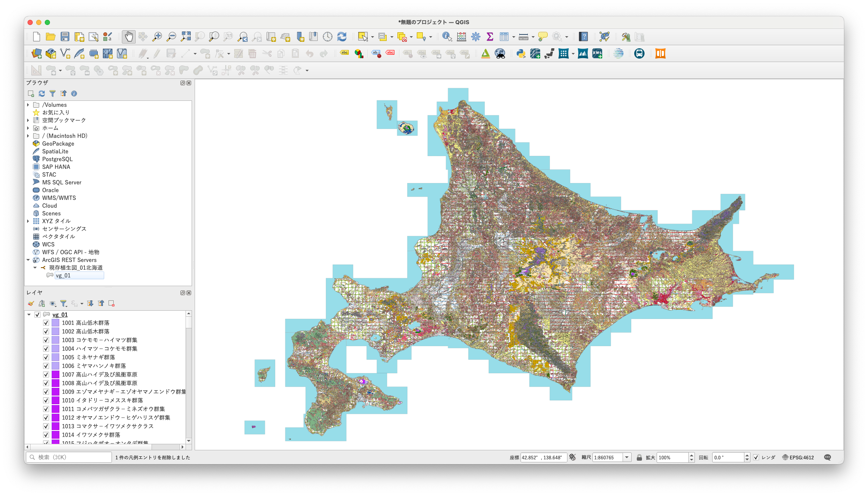Select the Pan Map hand tool
Image resolution: width=868 pixels, height=496 pixels.
128,37
